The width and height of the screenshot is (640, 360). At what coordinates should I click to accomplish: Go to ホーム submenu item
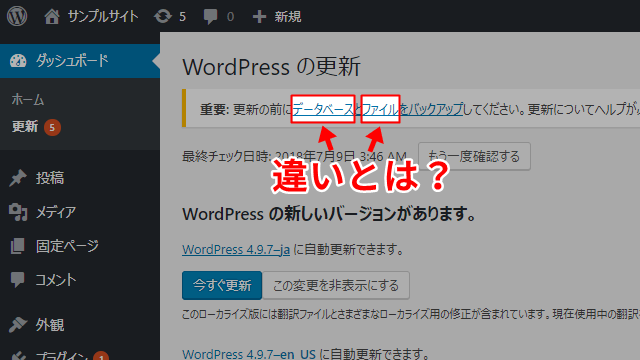pyautogui.click(x=28, y=100)
